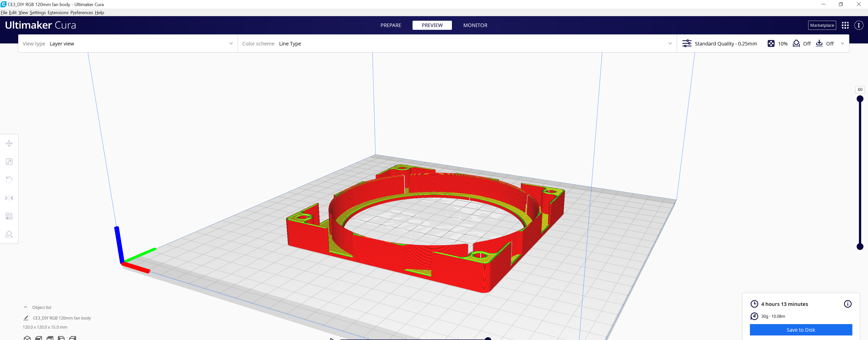Click the top handle of the layer slider
The image size is (868, 340).
pyautogui.click(x=860, y=99)
